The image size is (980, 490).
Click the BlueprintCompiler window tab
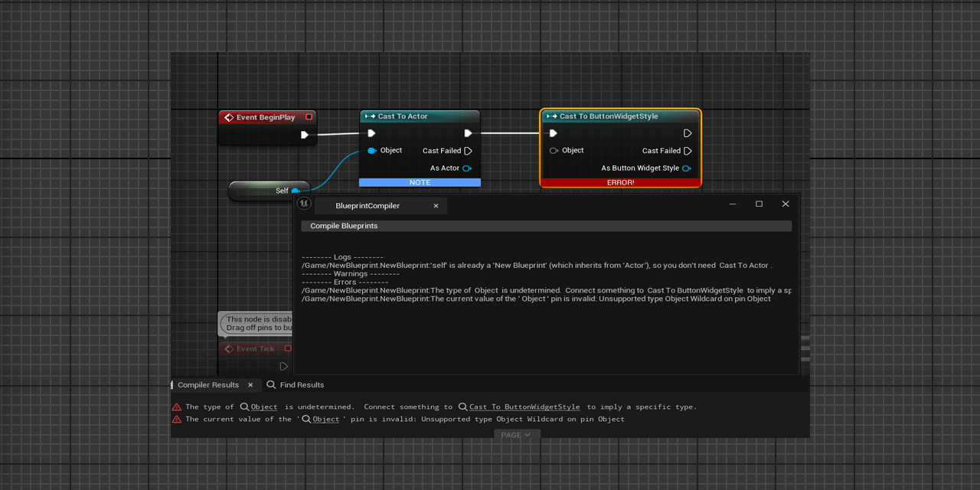367,205
